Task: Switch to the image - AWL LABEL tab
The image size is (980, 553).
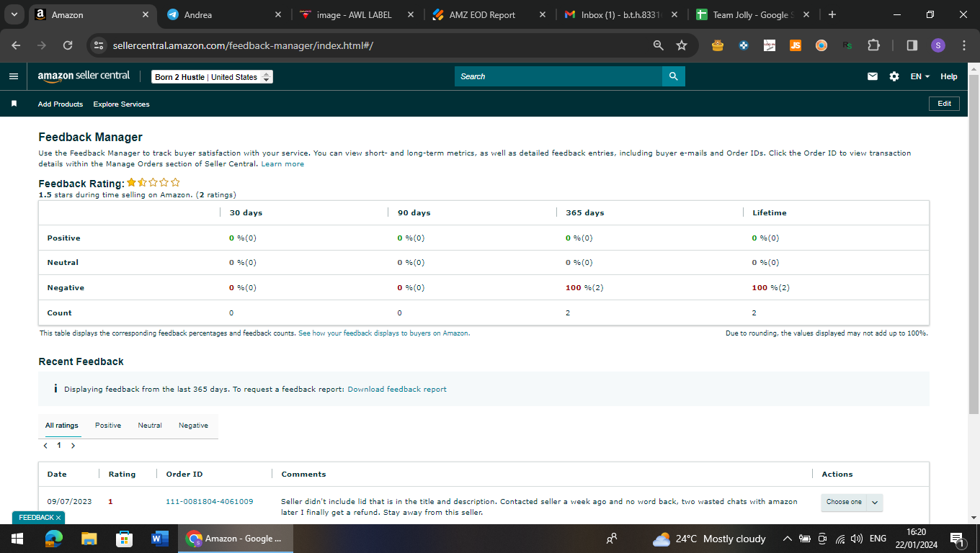Action: point(357,14)
